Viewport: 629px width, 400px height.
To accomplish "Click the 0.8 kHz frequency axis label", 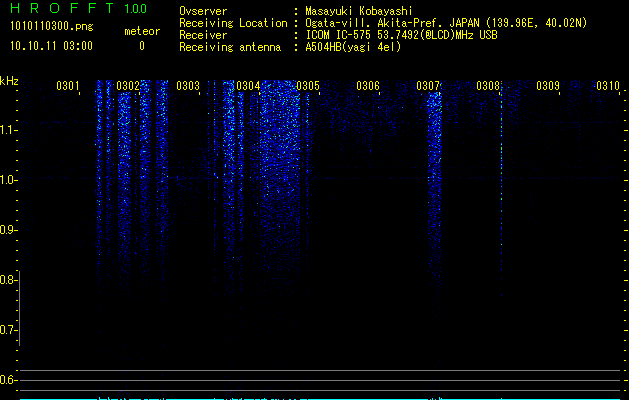I will click(7, 280).
